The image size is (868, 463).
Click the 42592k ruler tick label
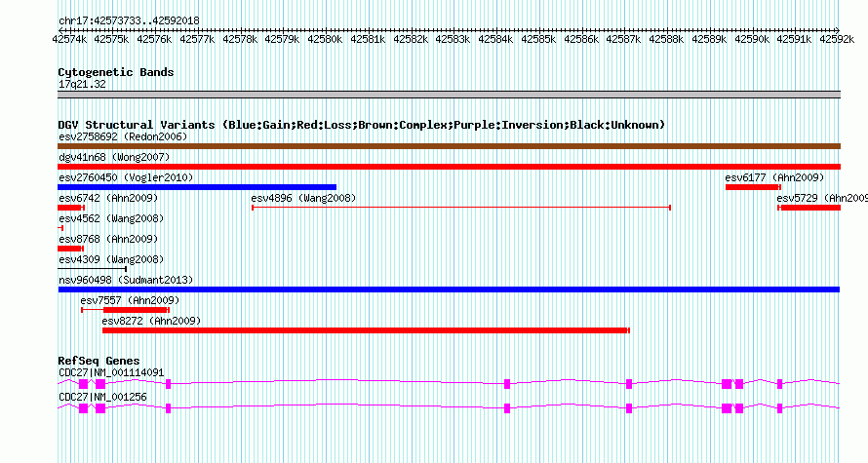point(837,39)
